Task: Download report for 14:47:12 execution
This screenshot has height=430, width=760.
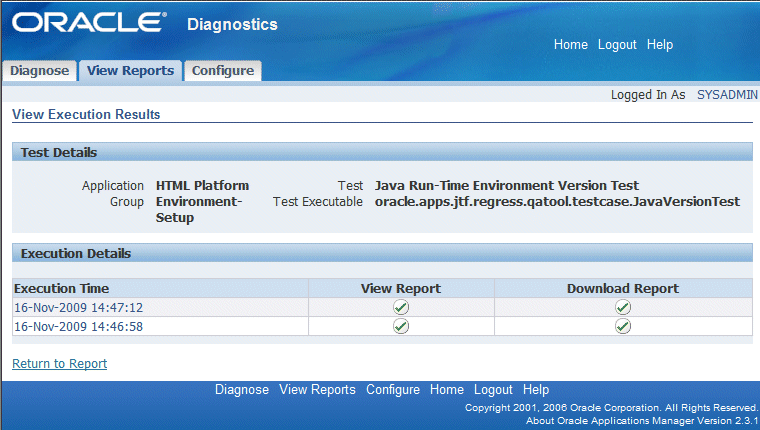Action: point(623,307)
